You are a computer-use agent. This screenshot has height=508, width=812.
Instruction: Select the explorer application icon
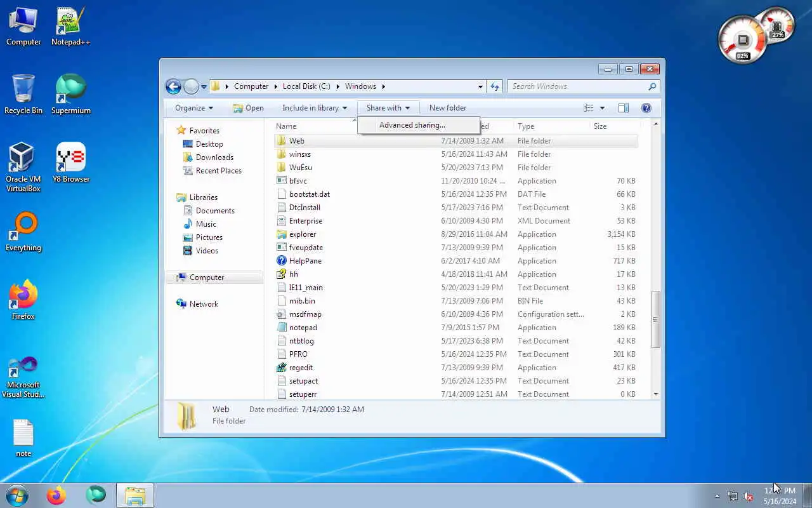(x=282, y=234)
